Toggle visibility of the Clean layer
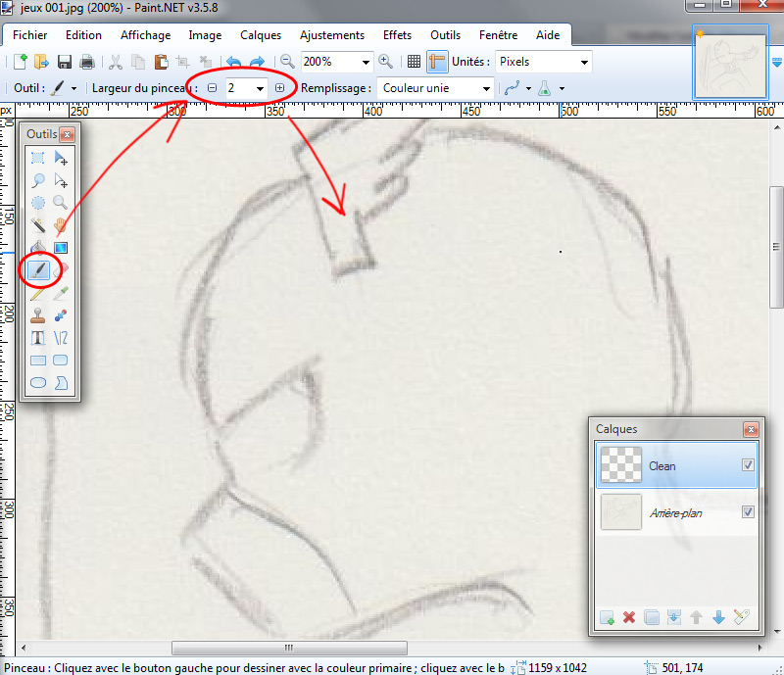This screenshot has height=675, width=784. click(x=748, y=465)
